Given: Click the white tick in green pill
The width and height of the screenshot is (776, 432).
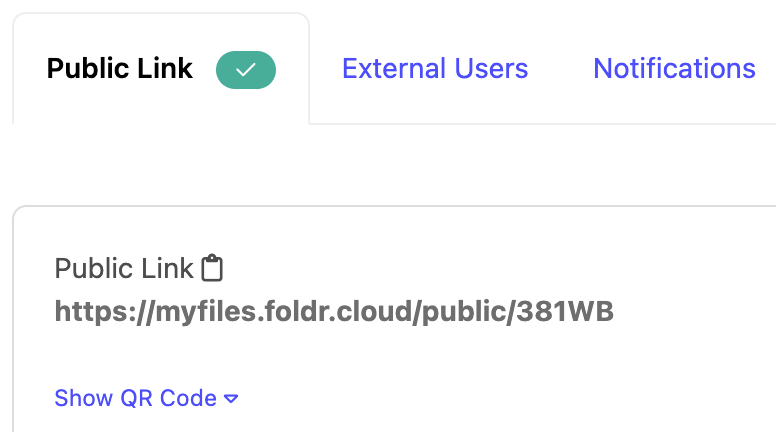Looking at the screenshot, I should (246, 70).
